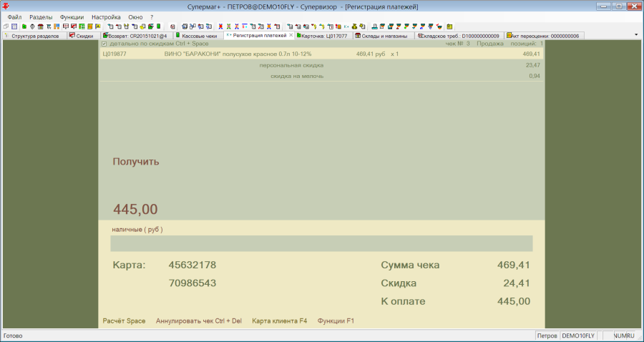Click the rightmost yellow toolbar icon
The image size is (644, 342).
click(x=449, y=26)
